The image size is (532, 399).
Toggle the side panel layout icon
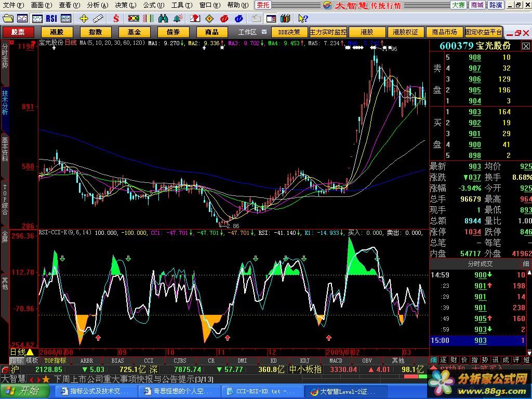click(x=271, y=18)
